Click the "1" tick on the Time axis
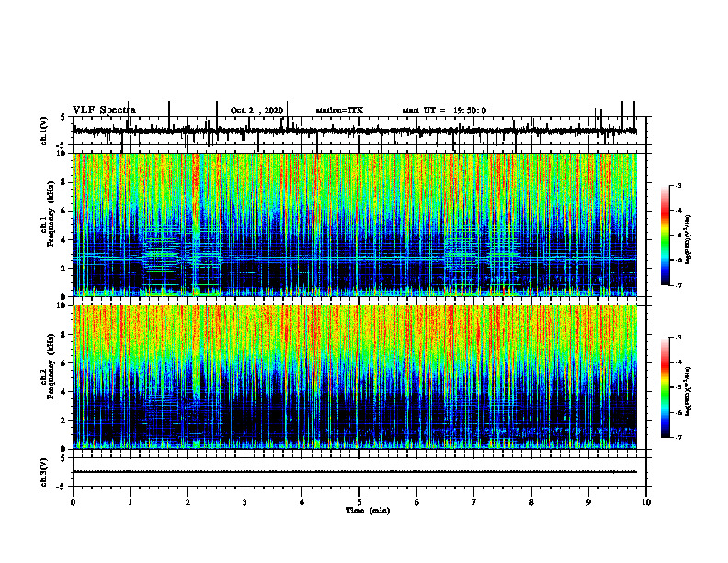 pos(130,502)
